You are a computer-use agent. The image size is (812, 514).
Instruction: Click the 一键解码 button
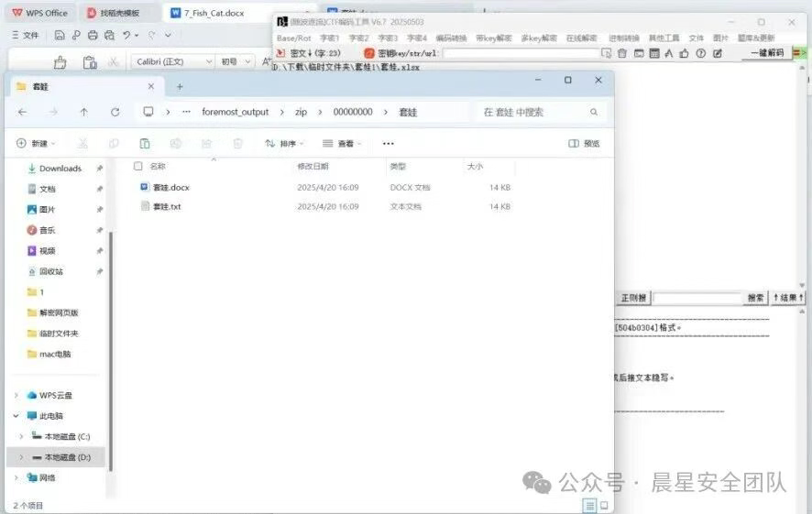(x=767, y=53)
